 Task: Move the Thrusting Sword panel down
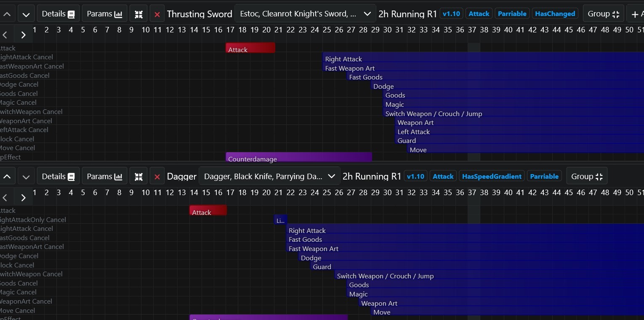pyautogui.click(x=26, y=14)
